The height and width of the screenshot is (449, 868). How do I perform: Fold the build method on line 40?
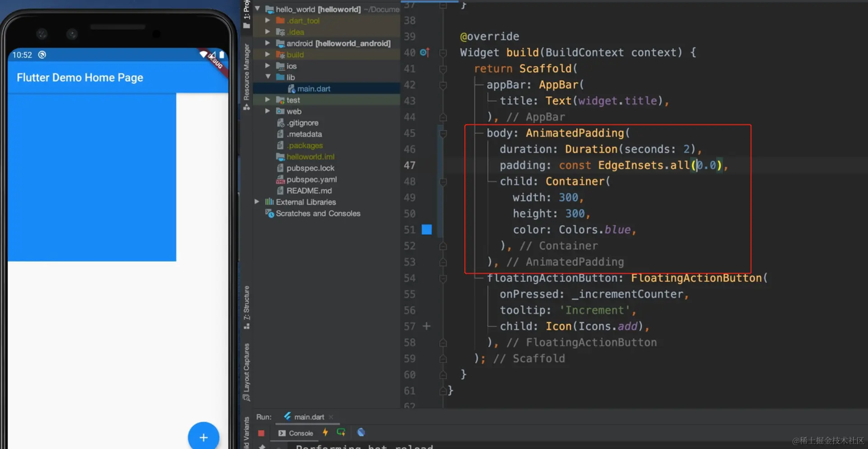click(443, 53)
